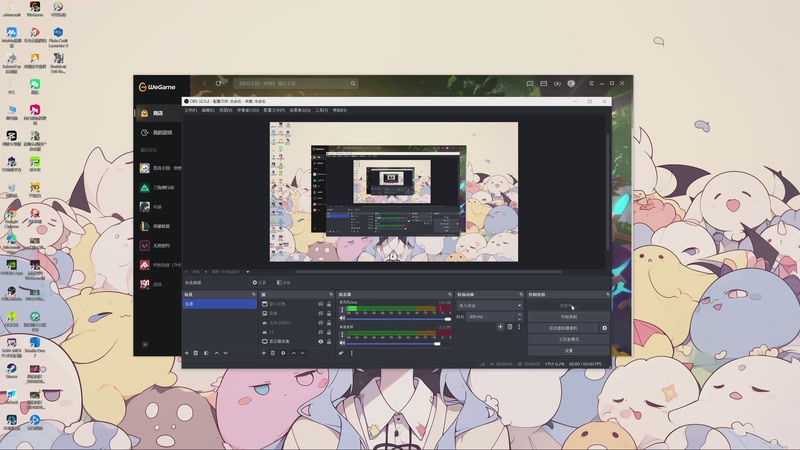Open OBS 设置 button in controls
The width and height of the screenshot is (800, 450).
(568, 351)
